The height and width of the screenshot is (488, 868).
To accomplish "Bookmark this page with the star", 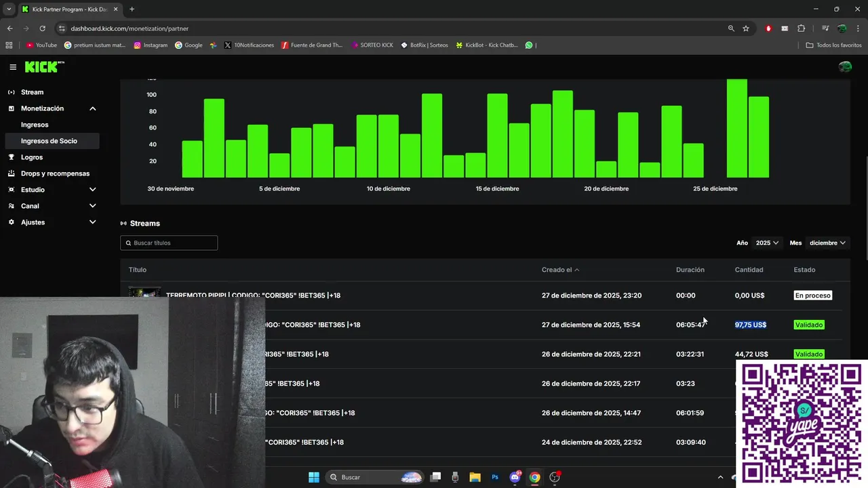I will (746, 28).
